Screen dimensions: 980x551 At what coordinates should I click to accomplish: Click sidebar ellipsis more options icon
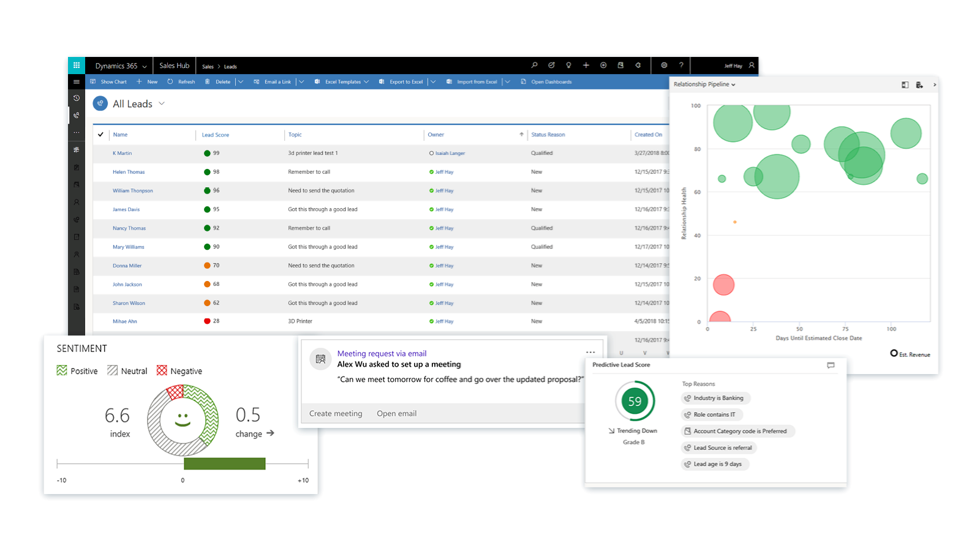point(77,132)
